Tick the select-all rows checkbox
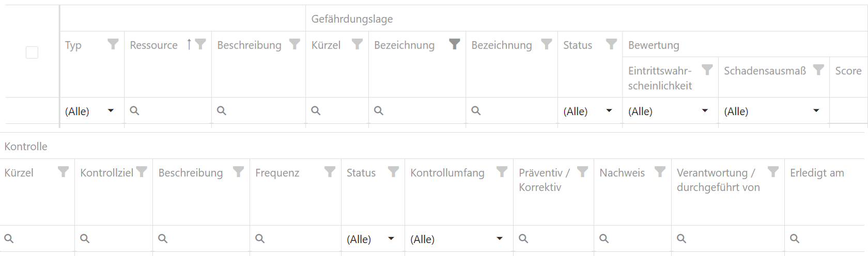This screenshot has width=868, height=256. (32, 53)
